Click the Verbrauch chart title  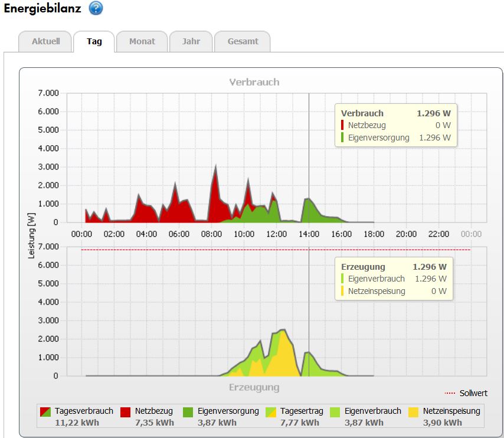(254, 82)
